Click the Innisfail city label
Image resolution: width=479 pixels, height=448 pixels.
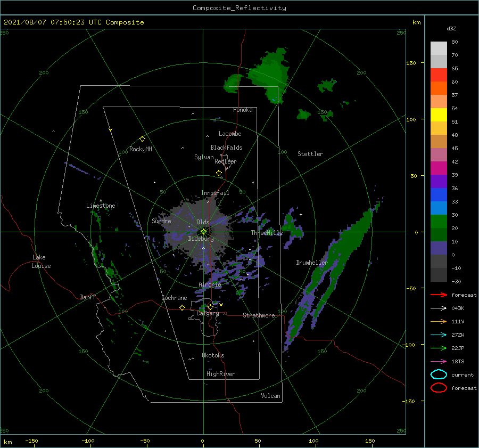(x=215, y=193)
